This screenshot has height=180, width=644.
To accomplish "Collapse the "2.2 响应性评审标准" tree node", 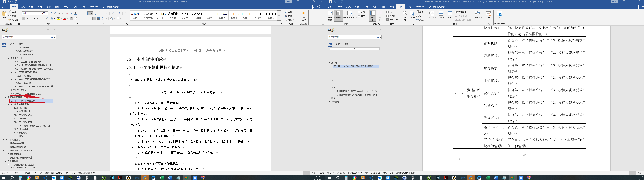I will click(x=9, y=104).
